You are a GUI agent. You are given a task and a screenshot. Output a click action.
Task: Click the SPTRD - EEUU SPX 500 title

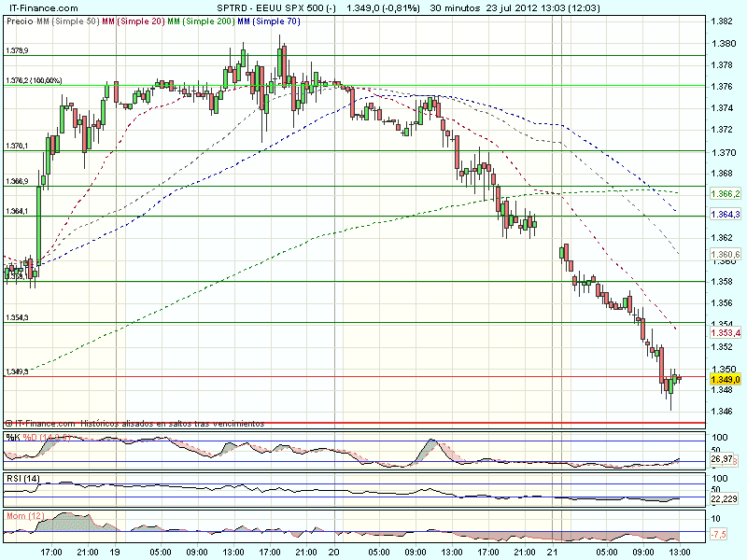284,7
